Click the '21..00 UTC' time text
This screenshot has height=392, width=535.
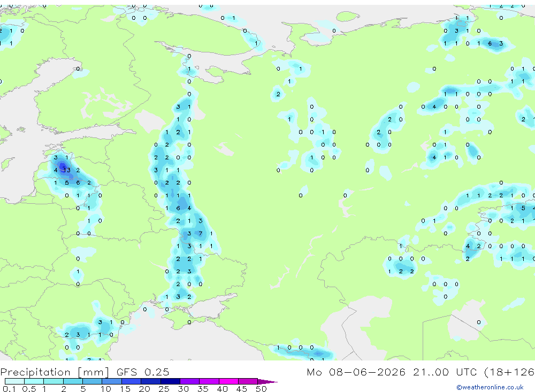(x=445, y=372)
